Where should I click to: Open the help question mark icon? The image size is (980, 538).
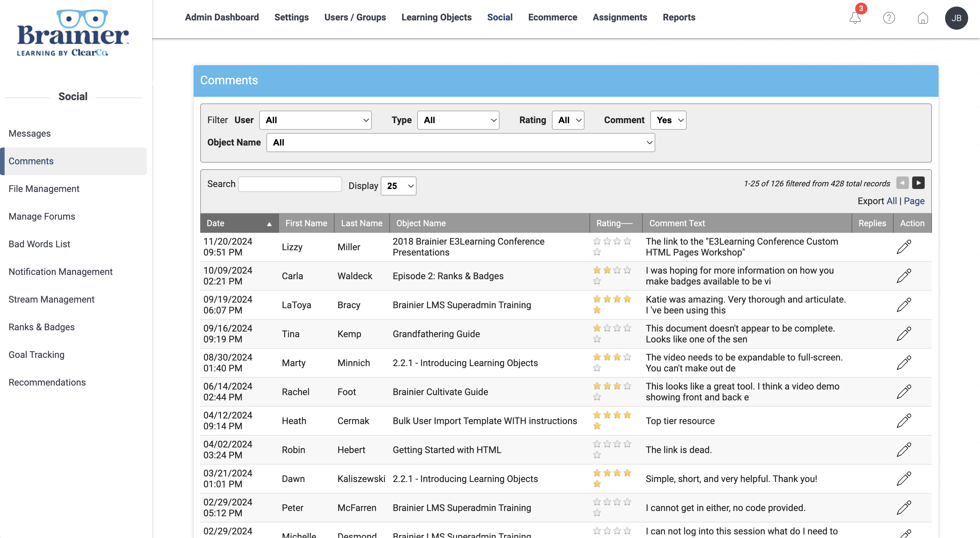click(889, 18)
